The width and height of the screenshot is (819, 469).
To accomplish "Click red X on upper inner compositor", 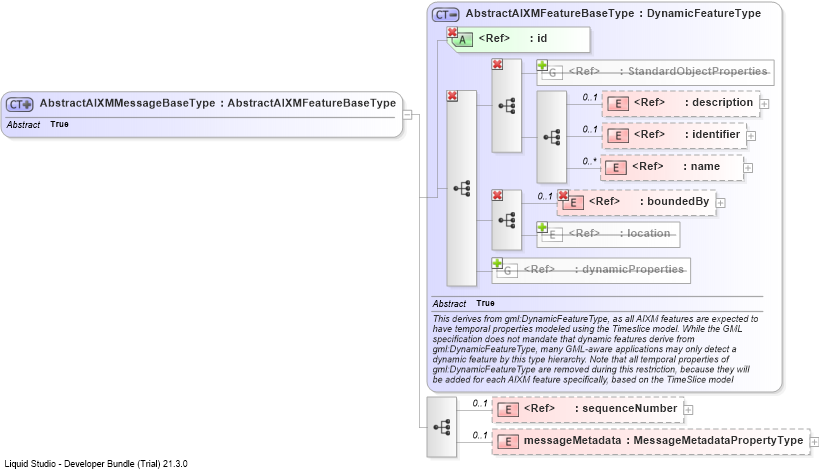I will tap(497, 64).
